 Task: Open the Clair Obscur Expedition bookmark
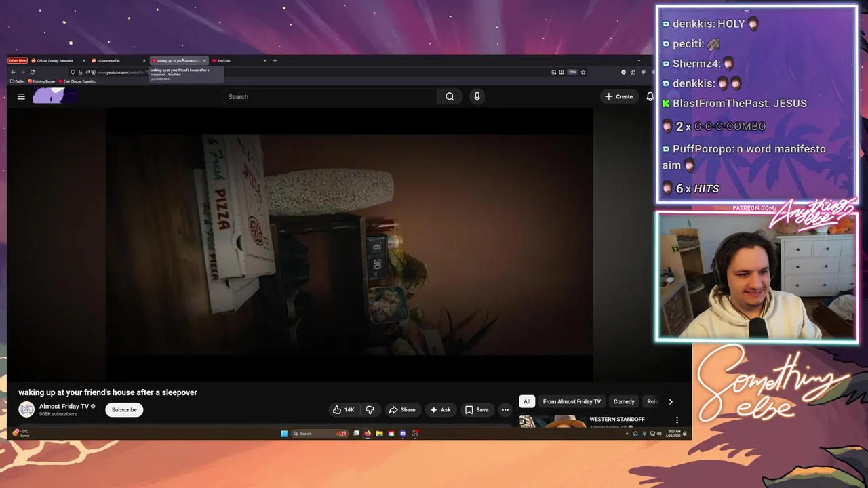(x=77, y=81)
